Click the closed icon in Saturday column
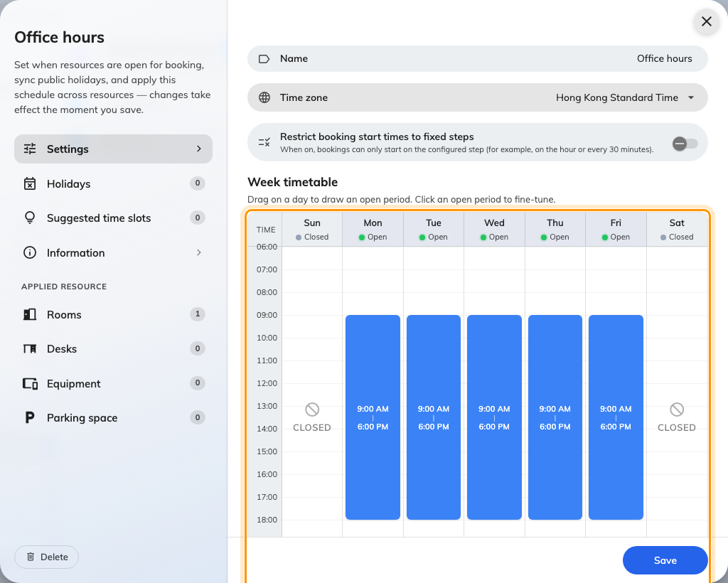 pos(677,410)
